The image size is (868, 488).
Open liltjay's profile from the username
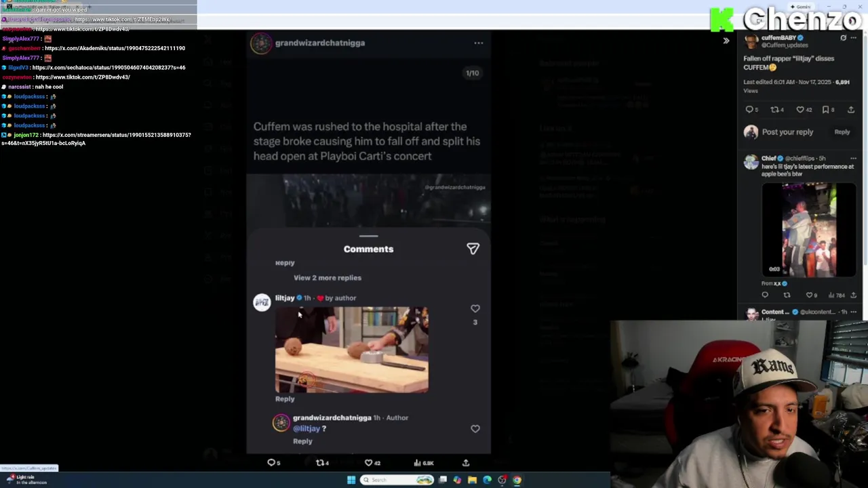pos(285,298)
